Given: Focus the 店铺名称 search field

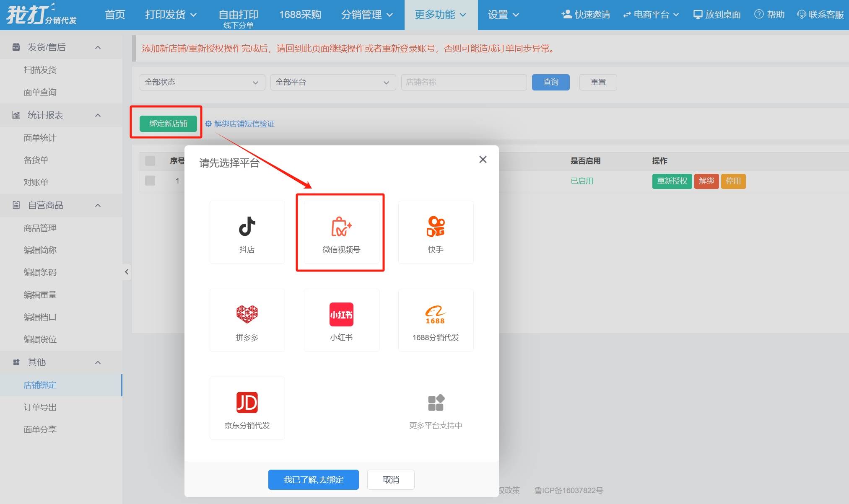Looking at the screenshot, I should click(x=464, y=82).
